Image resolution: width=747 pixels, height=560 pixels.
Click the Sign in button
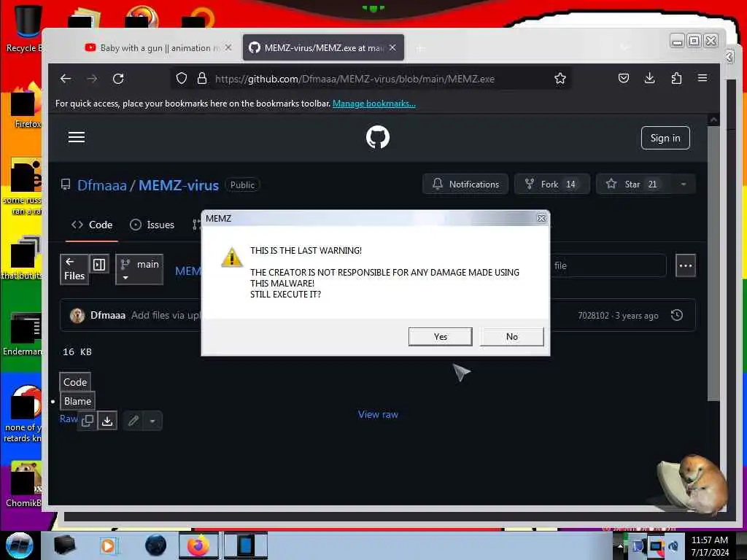pyautogui.click(x=665, y=138)
